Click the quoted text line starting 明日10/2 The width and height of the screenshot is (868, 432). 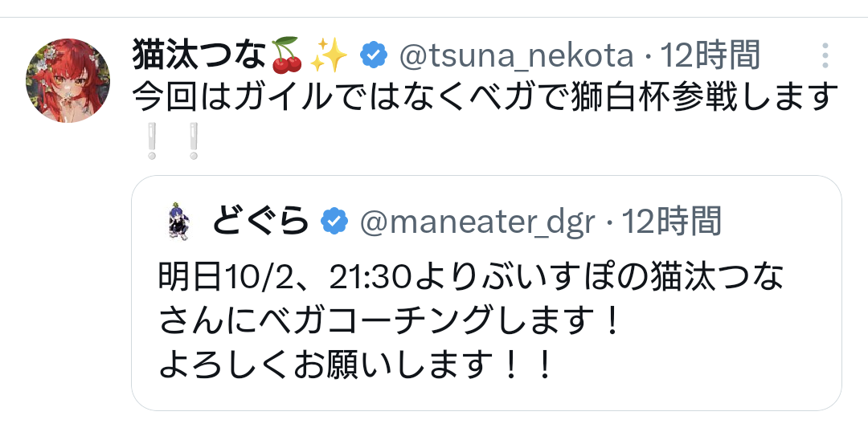point(471,279)
